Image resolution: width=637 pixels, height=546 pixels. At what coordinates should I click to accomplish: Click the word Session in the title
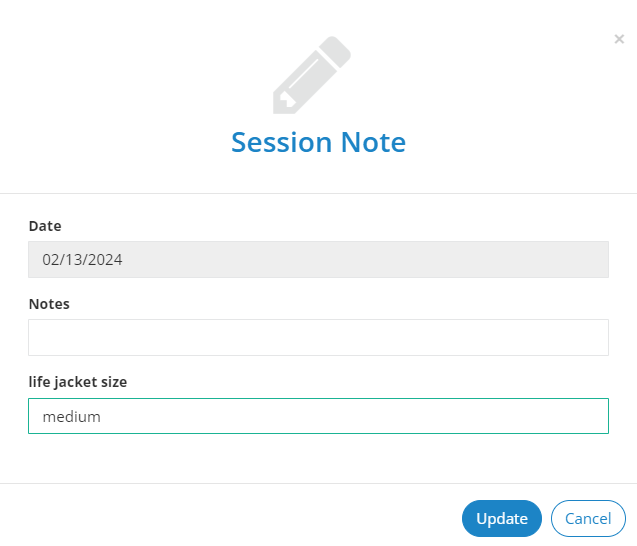coord(282,142)
